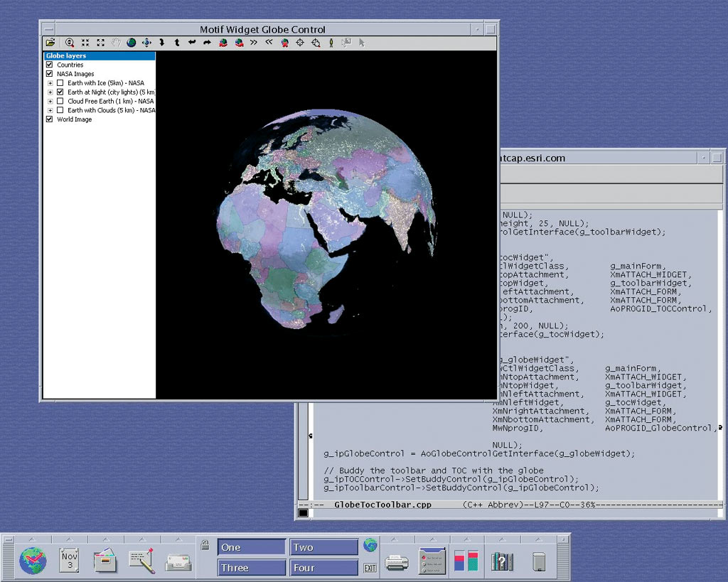Open the calendar icon showing Nov 3

pos(70,559)
